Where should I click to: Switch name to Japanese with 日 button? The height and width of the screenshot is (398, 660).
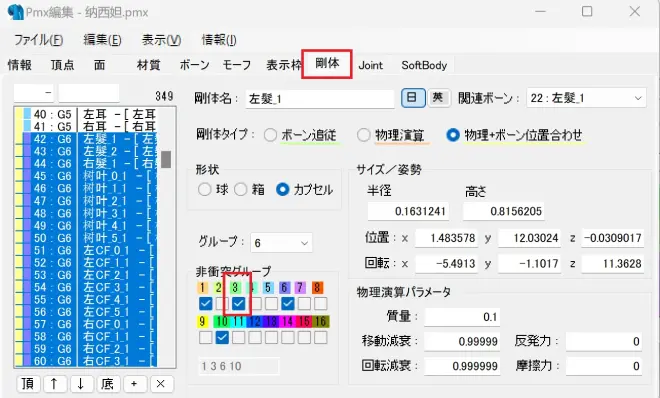(412, 98)
